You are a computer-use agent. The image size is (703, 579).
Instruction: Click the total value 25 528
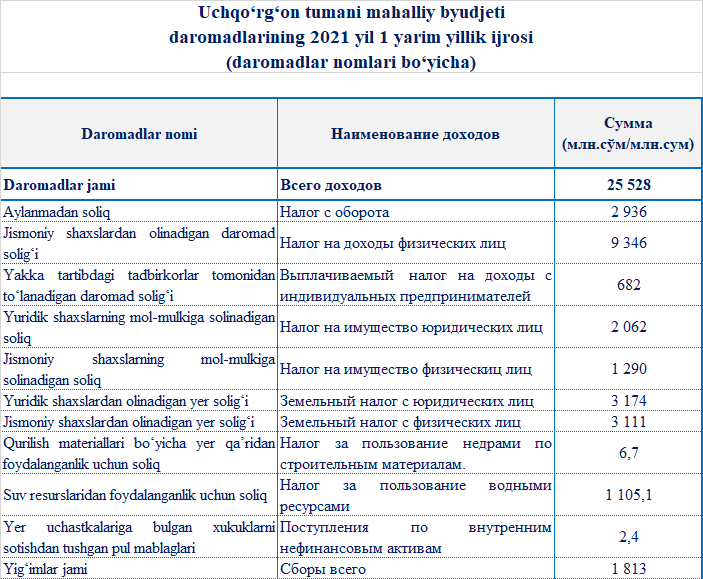(x=628, y=186)
